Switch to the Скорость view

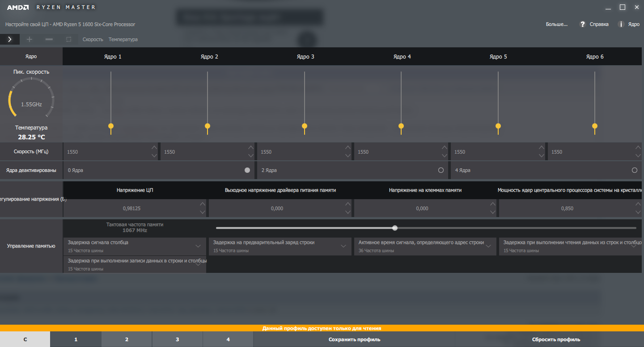pyautogui.click(x=93, y=39)
